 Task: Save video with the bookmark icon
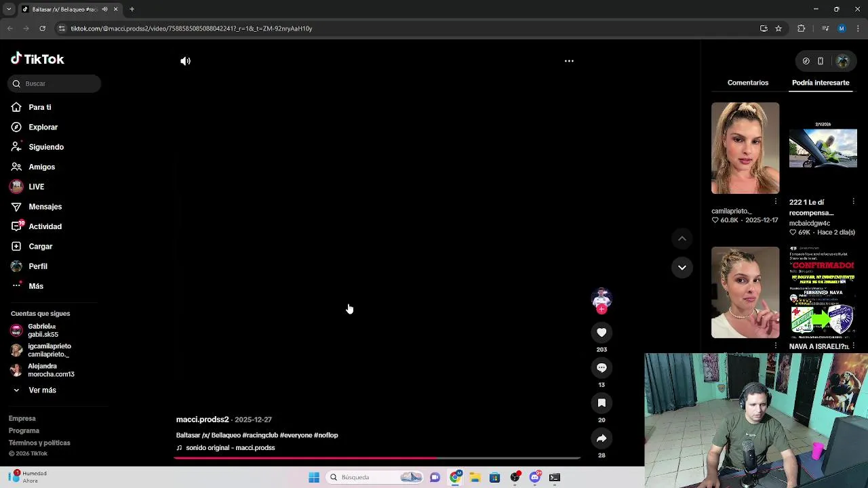coord(601,403)
